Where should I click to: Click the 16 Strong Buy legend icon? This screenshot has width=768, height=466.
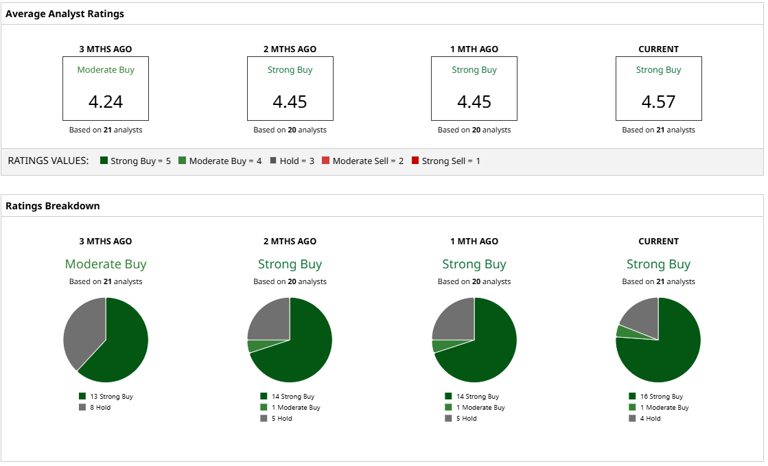coord(632,396)
